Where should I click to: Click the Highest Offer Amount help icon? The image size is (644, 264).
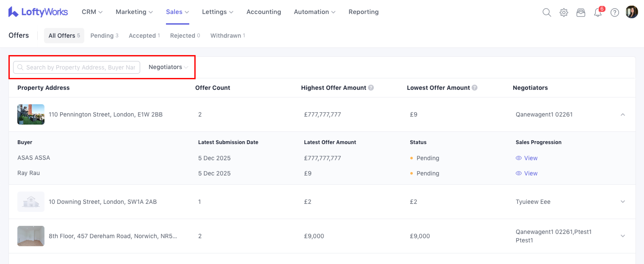click(x=371, y=88)
